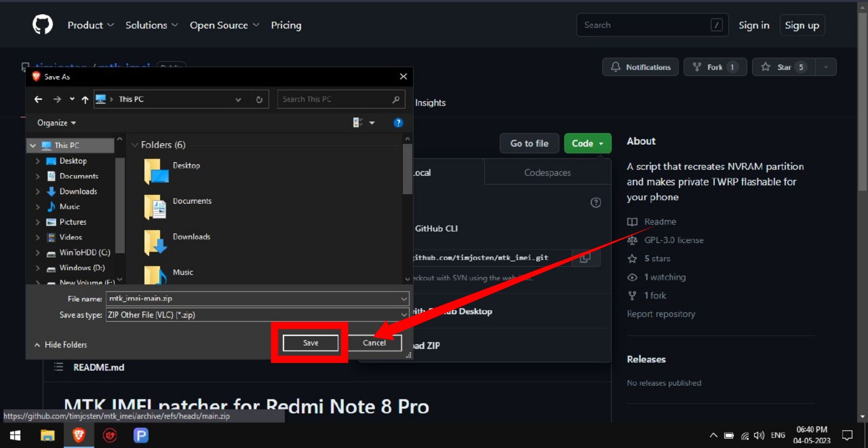Open the star lists dropdown arrow
Viewport: 868px width, 448px height.
[x=826, y=67]
